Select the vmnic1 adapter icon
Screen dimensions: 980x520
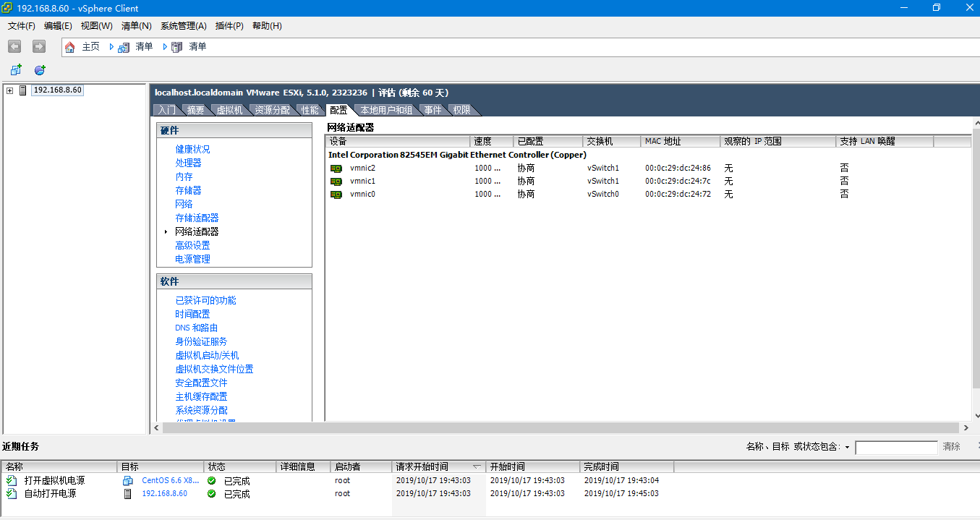(336, 182)
